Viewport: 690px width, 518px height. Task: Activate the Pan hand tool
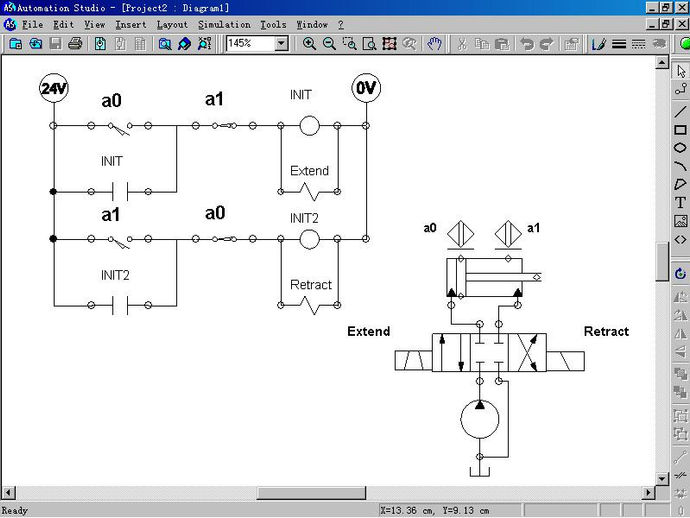point(434,44)
